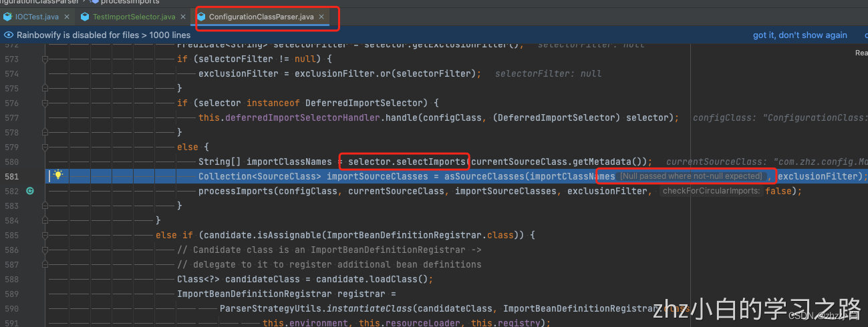The height and width of the screenshot is (327, 868).
Task: Click the 'Null passed where not-null expected' inlay hint
Action: pos(691,176)
